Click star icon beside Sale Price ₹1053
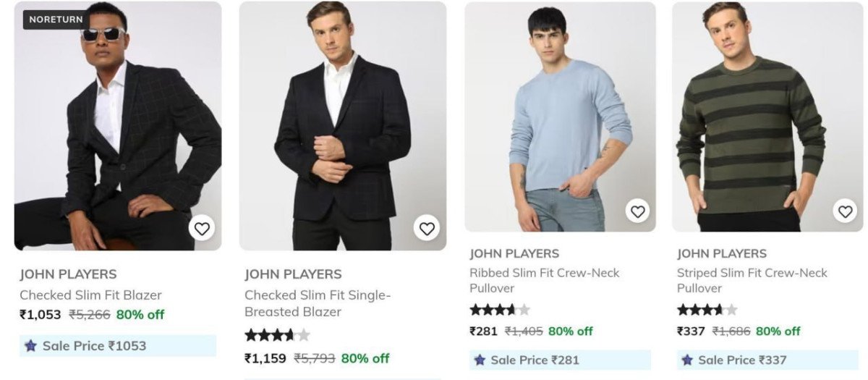 click(x=30, y=346)
